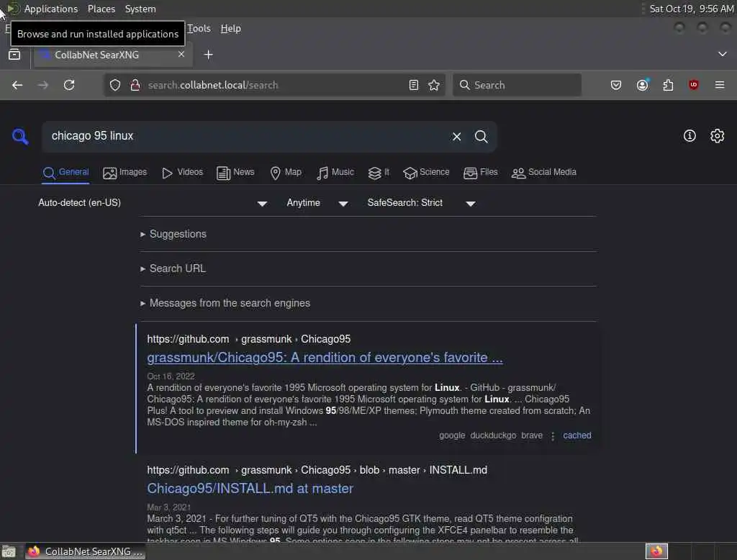Open the Anytime time range dropdown

pos(317,203)
